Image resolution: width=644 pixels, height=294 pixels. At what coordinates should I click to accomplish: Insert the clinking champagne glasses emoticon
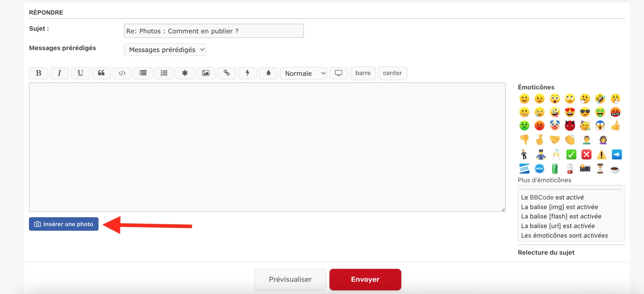pyautogui.click(x=556, y=155)
